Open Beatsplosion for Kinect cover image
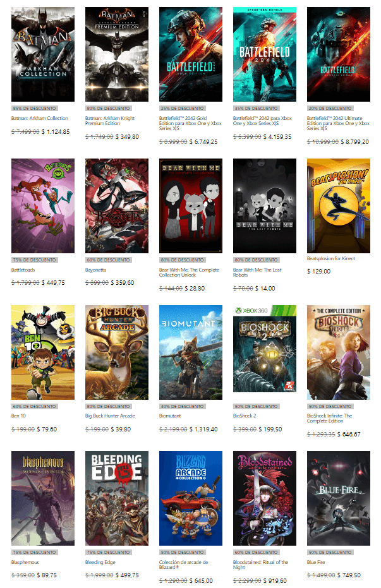The width and height of the screenshot is (381, 588). [338, 206]
